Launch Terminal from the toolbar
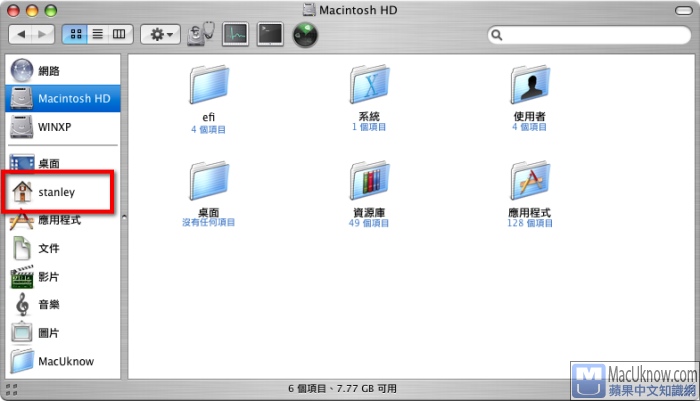Screen dimensions: 700x401 pos(271,34)
